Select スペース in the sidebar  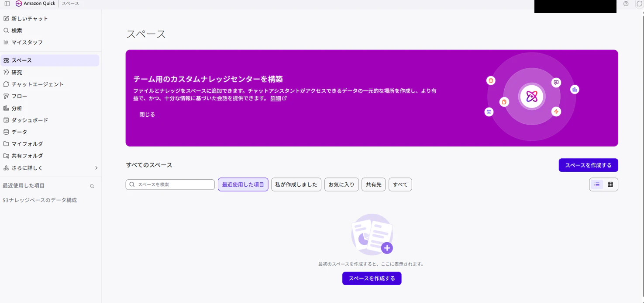pos(50,60)
